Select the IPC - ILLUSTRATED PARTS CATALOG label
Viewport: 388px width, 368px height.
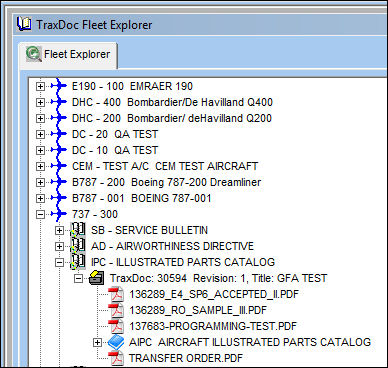pyautogui.click(x=183, y=262)
